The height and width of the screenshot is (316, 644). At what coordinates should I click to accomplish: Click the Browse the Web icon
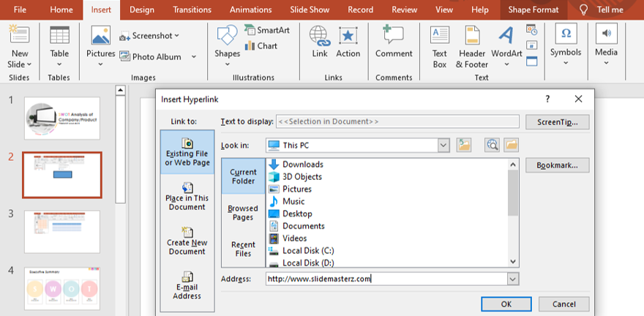[x=493, y=145]
